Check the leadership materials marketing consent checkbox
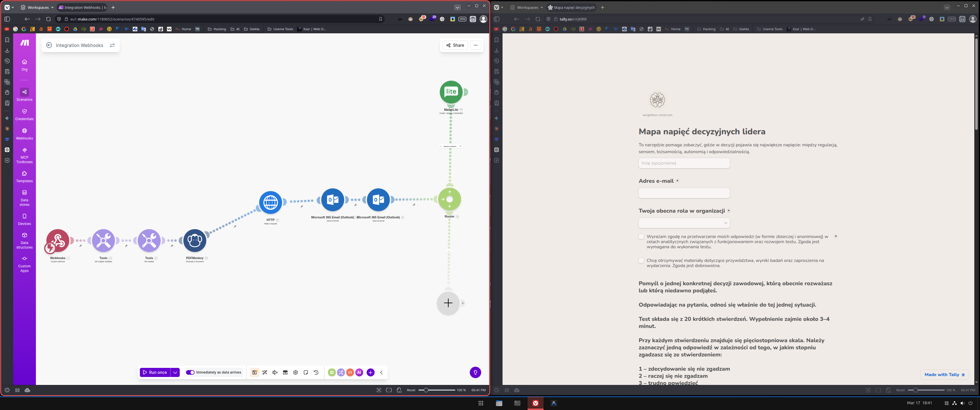 tap(641, 261)
